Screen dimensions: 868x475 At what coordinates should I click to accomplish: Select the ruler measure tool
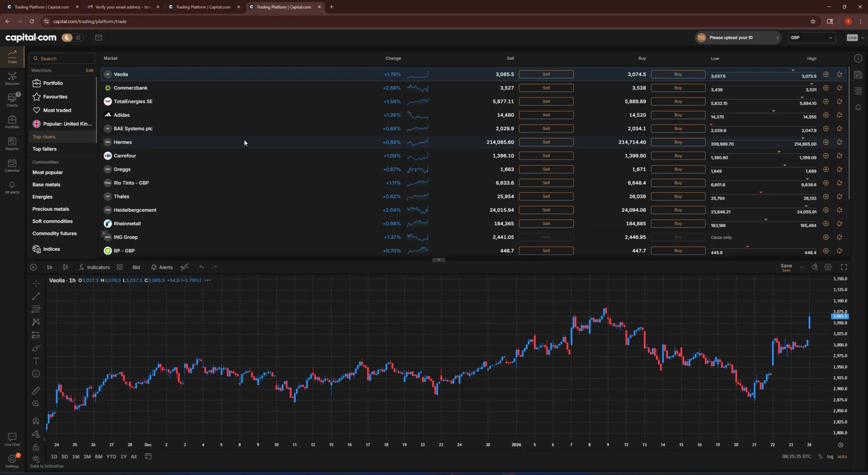[x=36, y=391]
